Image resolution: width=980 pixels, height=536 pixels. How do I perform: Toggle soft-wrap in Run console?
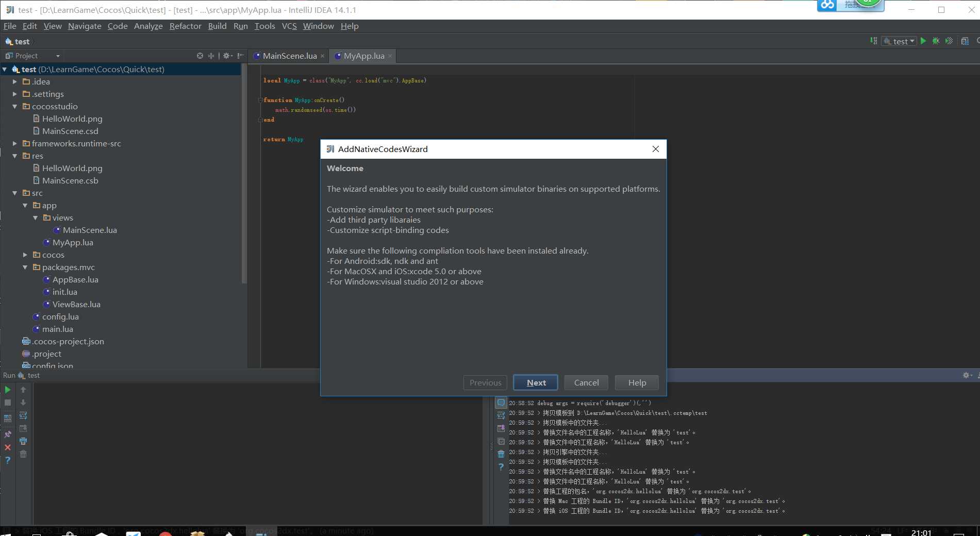click(23, 415)
